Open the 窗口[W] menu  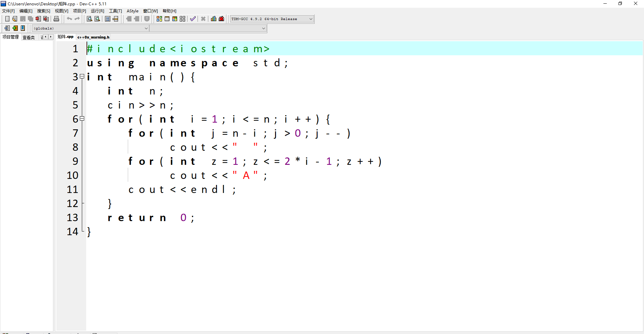tap(150, 11)
